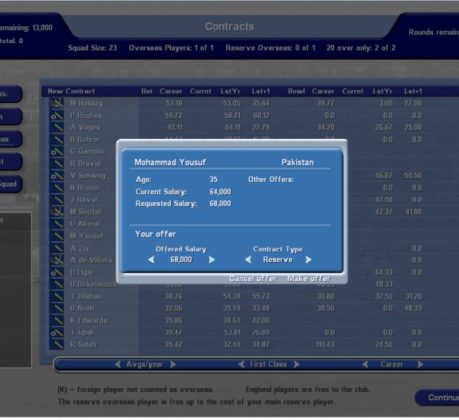Click the bat icon beside M Yousuf
Screen dimensions: 459x420
pos(57,236)
